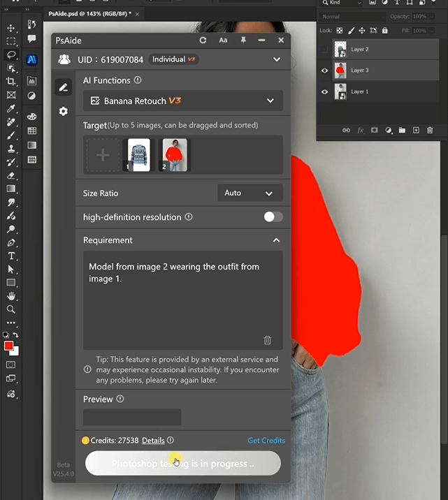448x500 pixels.
Task: Expand the UID account chevron
Action: [277, 59]
